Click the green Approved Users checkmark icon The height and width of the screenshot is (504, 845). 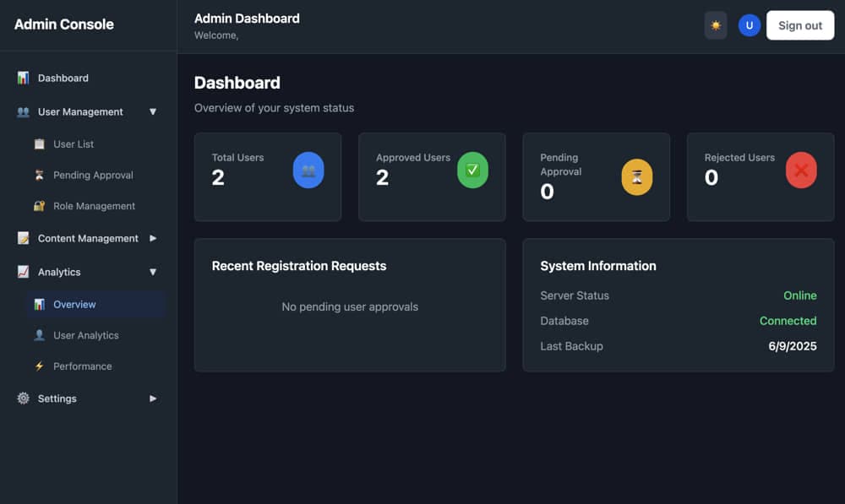point(472,171)
